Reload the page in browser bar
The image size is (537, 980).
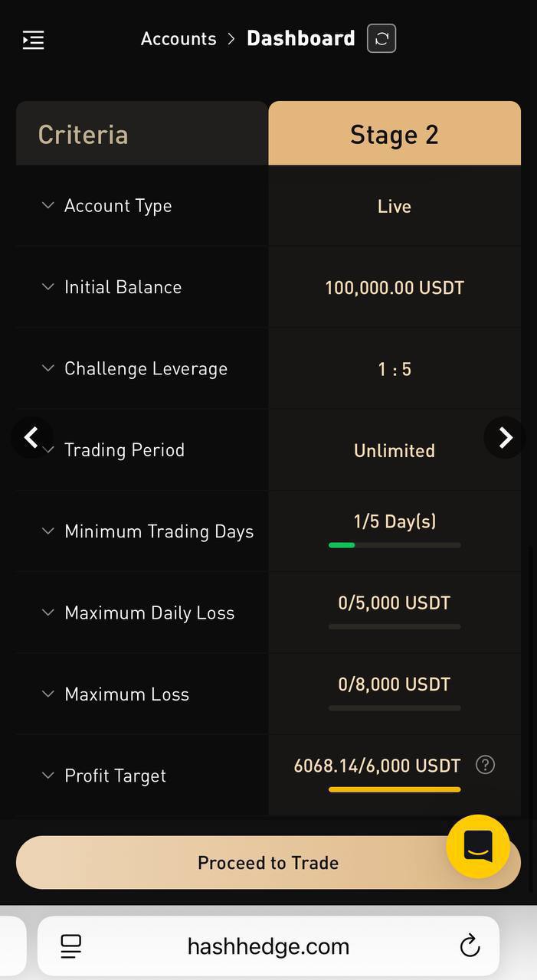pos(470,946)
